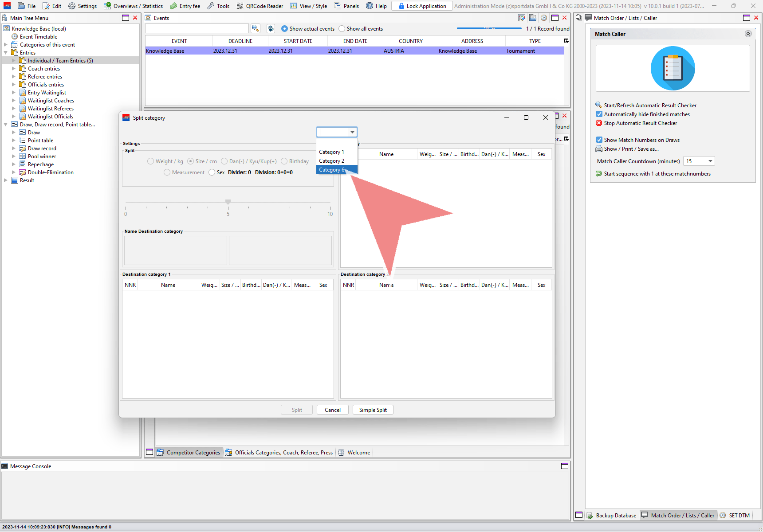Image resolution: width=763 pixels, height=532 pixels.
Task: Click the split divider slider handle
Action: [x=228, y=202]
